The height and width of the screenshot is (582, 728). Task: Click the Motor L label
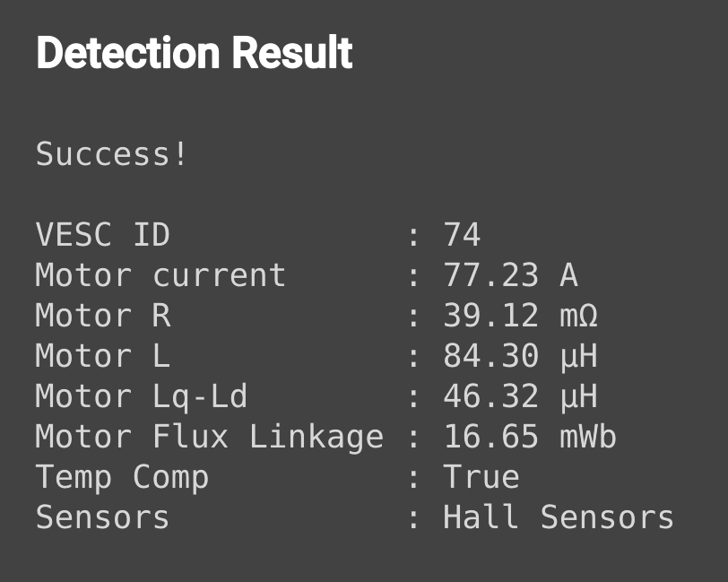tap(102, 356)
